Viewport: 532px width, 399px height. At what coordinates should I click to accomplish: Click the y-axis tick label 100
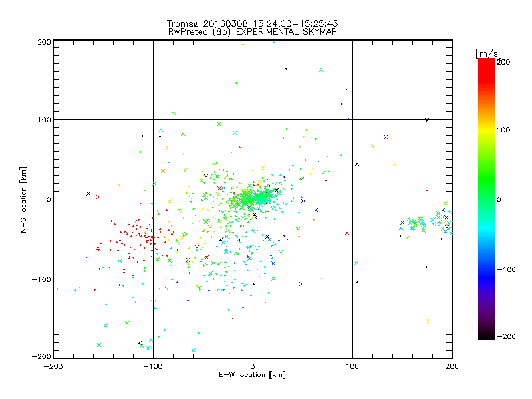pyautogui.click(x=44, y=120)
